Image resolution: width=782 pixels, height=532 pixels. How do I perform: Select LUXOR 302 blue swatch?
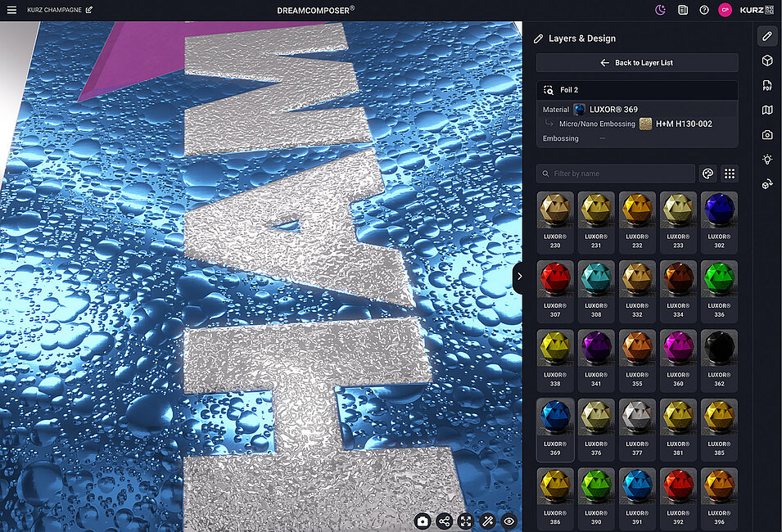pyautogui.click(x=719, y=223)
